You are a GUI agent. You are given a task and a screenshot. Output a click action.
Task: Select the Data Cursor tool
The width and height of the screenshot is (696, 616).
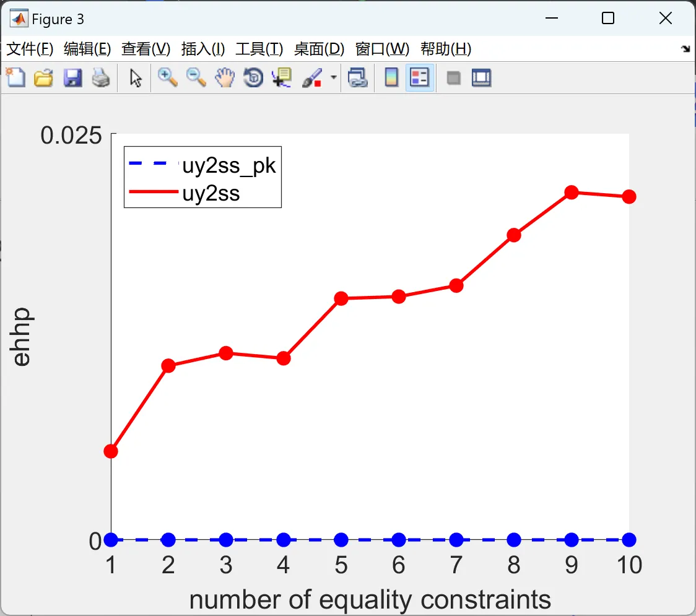(x=282, y=77)
